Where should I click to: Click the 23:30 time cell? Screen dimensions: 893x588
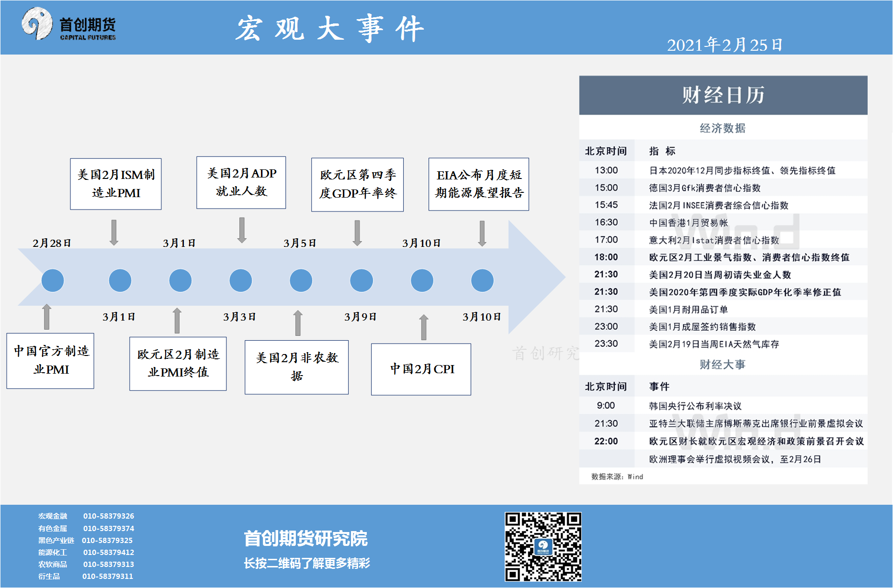607,344
